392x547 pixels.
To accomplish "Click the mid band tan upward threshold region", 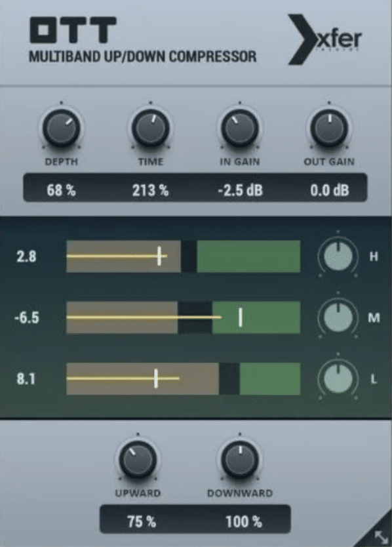I will 122,317.
